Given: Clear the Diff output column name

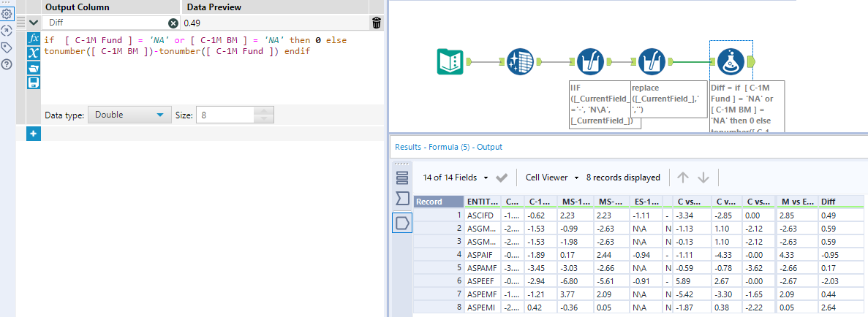Looking at the screenshot, I should (x=173, y=23).
